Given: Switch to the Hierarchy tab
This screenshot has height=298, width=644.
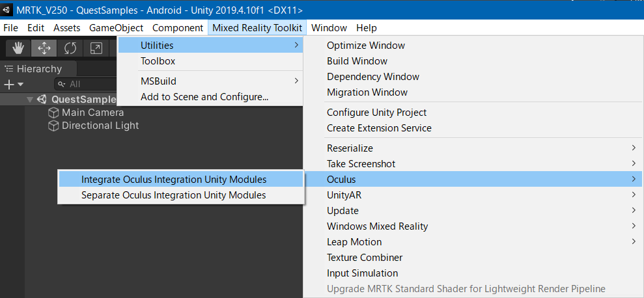Looking at the screenshot, I should click(39, 68).
